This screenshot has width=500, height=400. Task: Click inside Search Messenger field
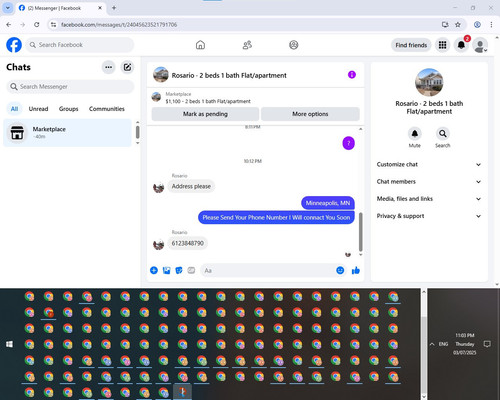(x=70, y=87)
